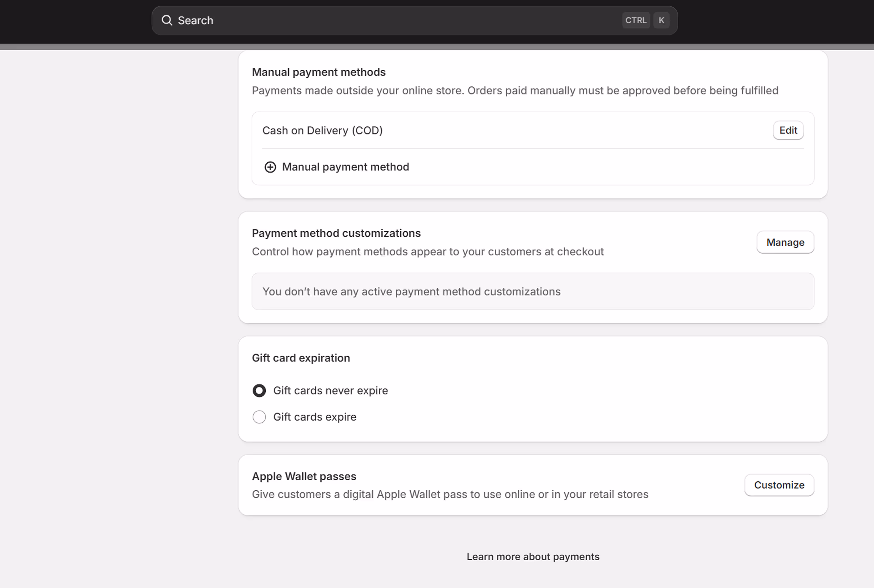The height and width of the screenshot is (588, 874).
Task: Click the magnifier icon in search bar
Action: [167, 20]
